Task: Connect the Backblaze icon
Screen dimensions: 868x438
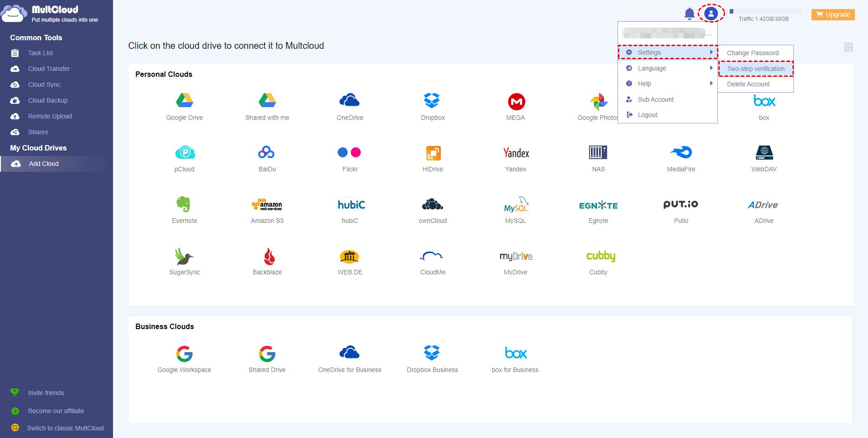Action: pos(269,256)
